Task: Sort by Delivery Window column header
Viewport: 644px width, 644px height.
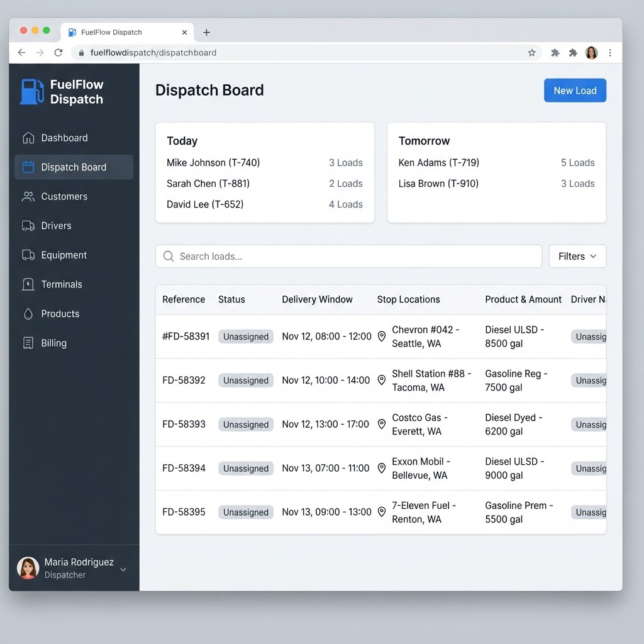Action: [317, 299]
